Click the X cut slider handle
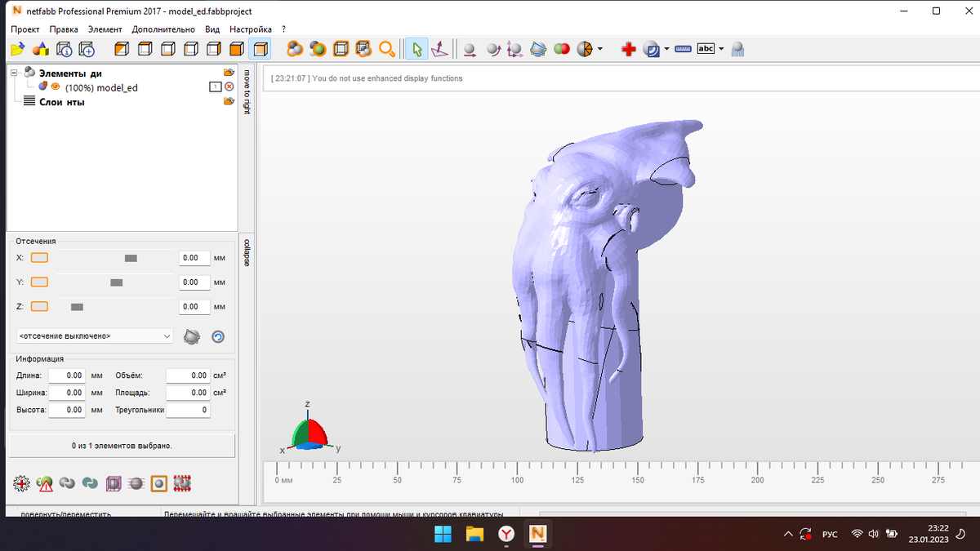This screenshot has height=551, width=980. pyautogui.click(x=131, y=258)
